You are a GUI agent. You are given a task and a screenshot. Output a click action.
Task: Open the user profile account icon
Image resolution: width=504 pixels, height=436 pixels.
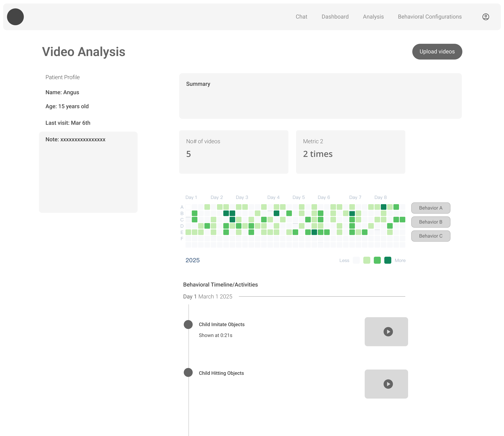pos(485,17)
